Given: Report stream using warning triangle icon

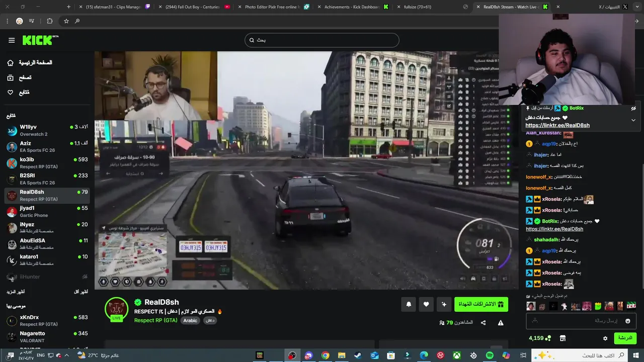Looking at the screenshot, I should 501,323.
